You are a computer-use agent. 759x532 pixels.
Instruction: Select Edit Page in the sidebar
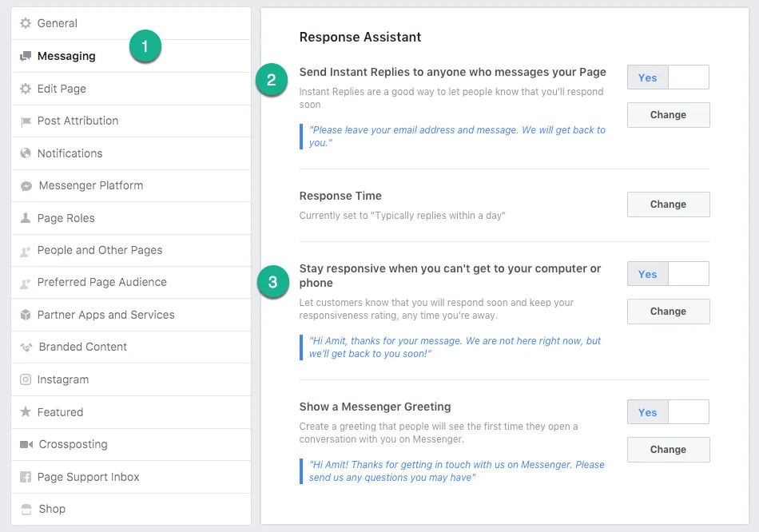(x=62, y=89)
